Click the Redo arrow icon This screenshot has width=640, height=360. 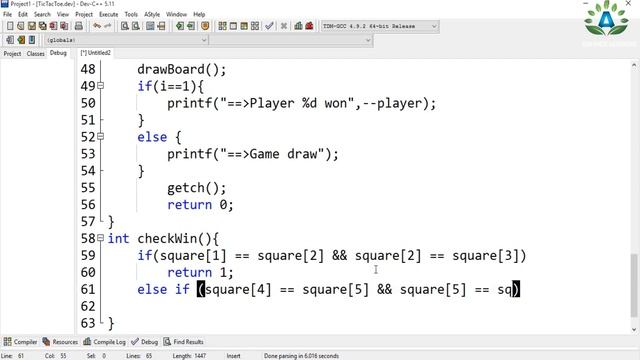(x=108, y=26)
